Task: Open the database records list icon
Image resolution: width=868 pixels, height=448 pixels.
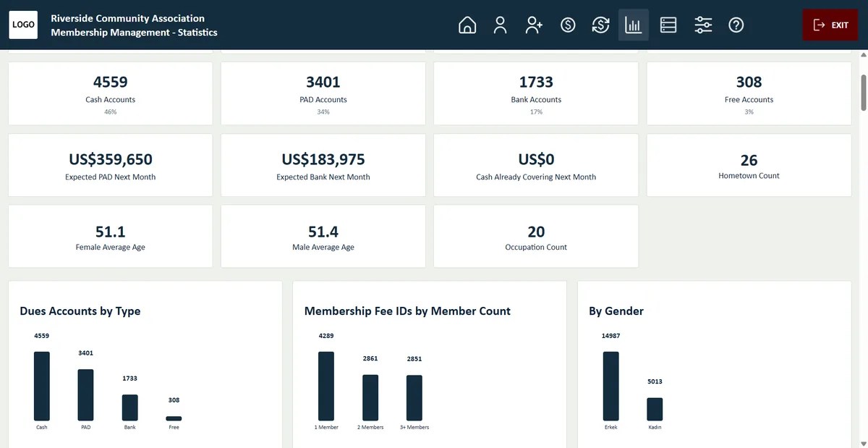Action: click(668, 25)
